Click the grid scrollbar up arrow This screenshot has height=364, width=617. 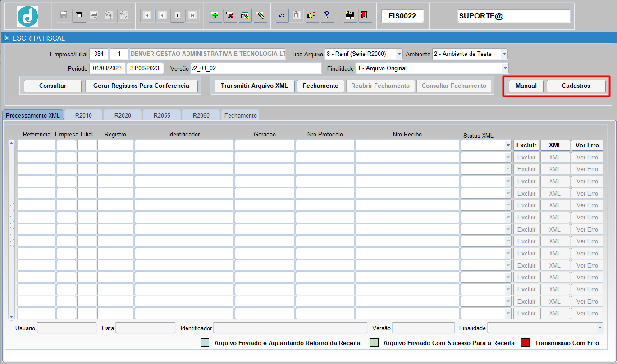tap(12, 143)
